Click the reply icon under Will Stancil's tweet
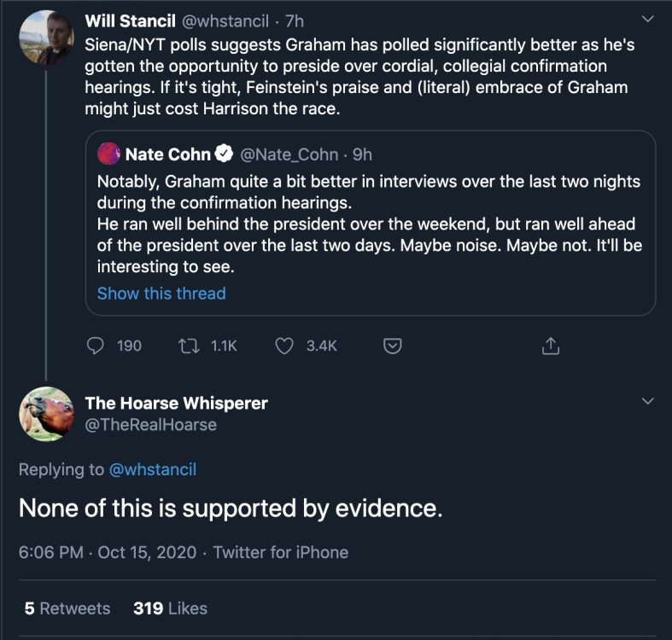 (96, 346)
